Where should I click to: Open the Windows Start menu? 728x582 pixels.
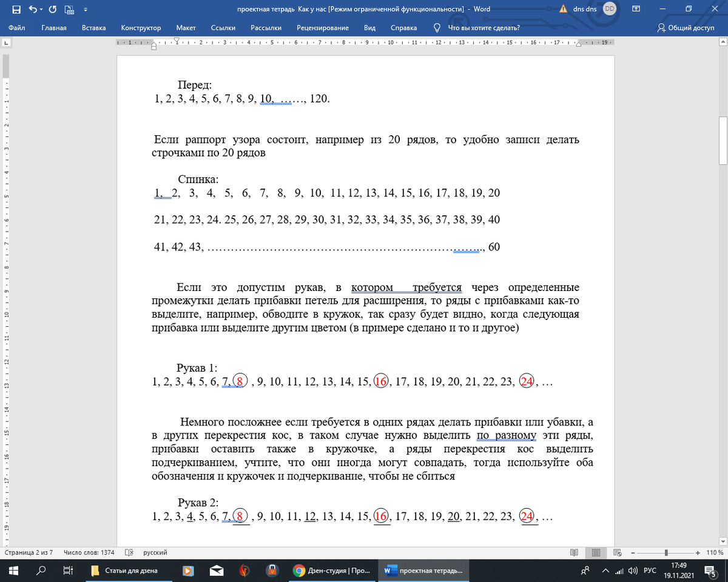(x=15, y=570)
